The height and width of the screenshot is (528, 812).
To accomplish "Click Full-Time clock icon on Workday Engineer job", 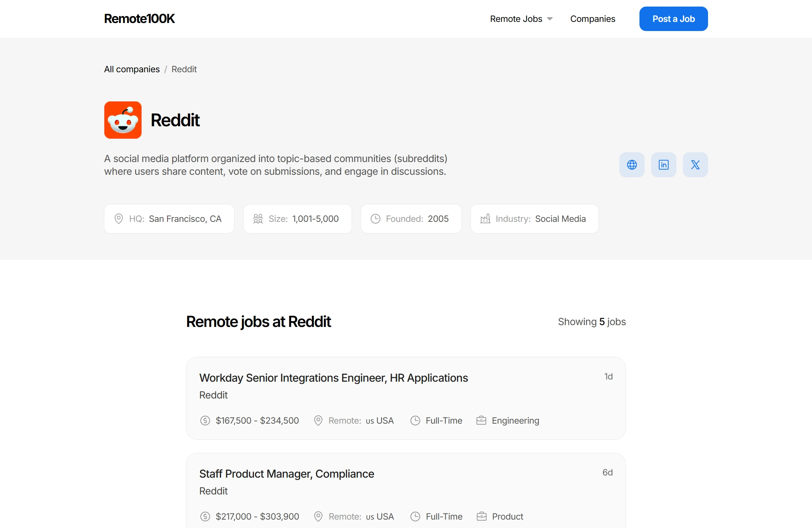I will [415, 420].
